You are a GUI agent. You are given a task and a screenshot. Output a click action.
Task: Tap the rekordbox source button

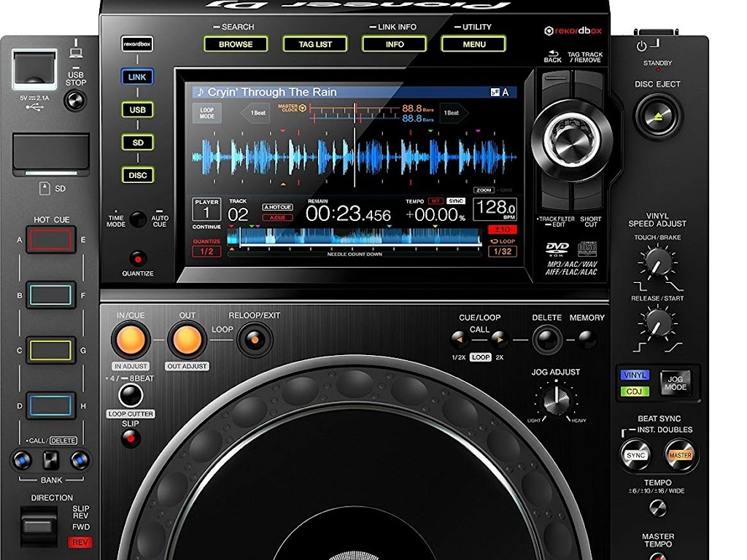coord(137,44)
